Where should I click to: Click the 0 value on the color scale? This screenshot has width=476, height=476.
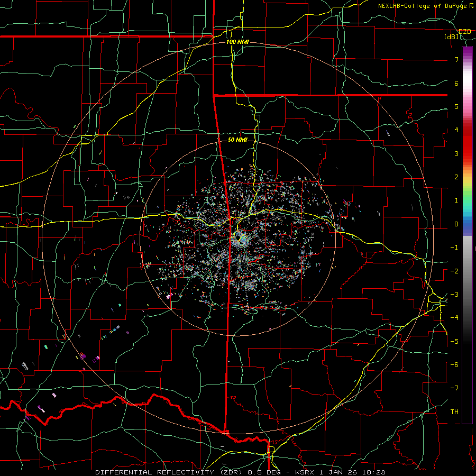tap(456, 224)
